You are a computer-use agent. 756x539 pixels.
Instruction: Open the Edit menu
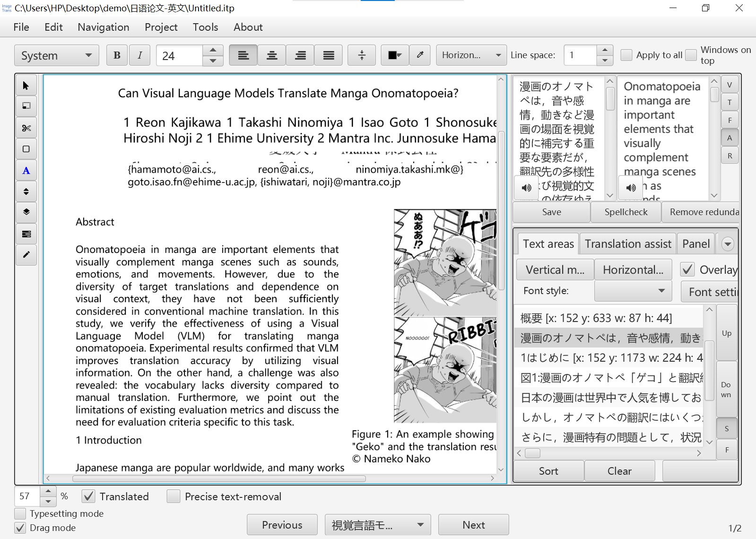tap(53, 27)
